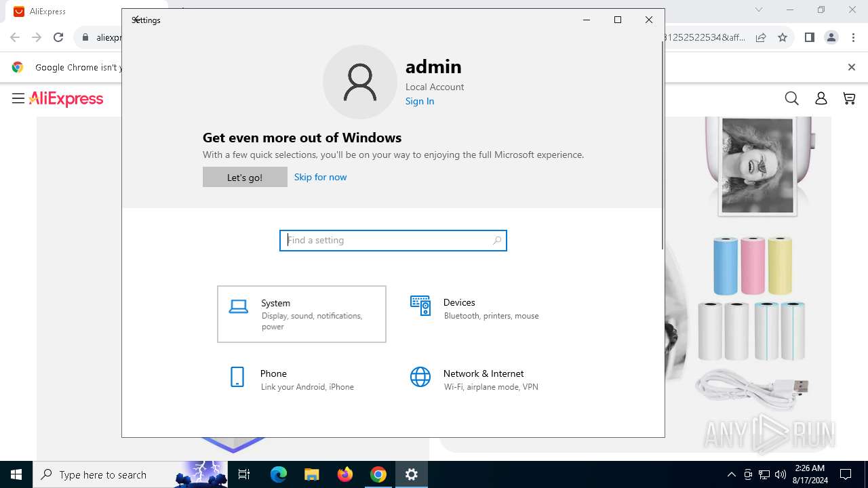Open volume control in system tray
This screenshot has width=868, height=488.
point(781,474)
